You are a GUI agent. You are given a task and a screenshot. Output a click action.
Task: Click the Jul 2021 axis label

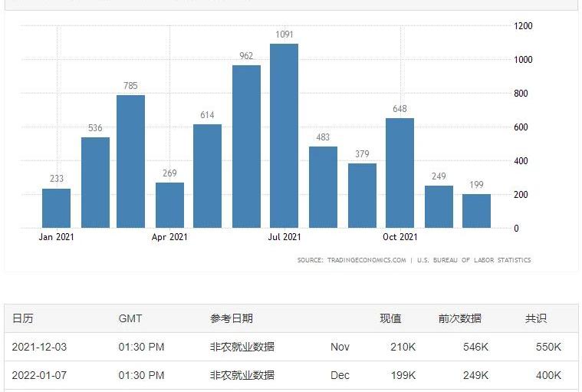pyautogui.click(x=284, y=237)
